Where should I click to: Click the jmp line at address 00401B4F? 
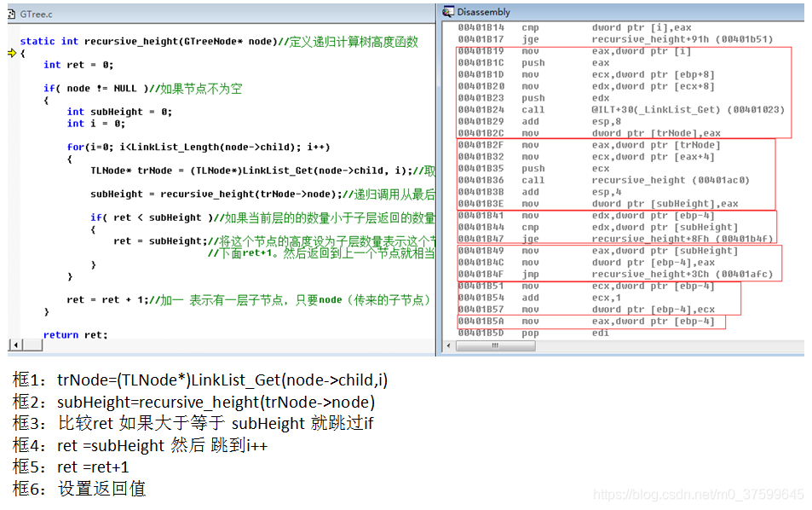point(615,274)
